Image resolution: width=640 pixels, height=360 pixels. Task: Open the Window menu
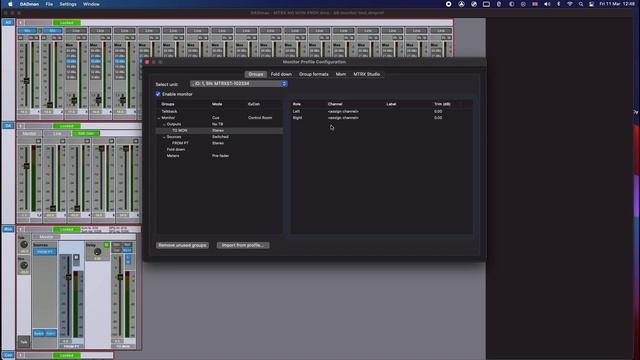click(91, 4)
